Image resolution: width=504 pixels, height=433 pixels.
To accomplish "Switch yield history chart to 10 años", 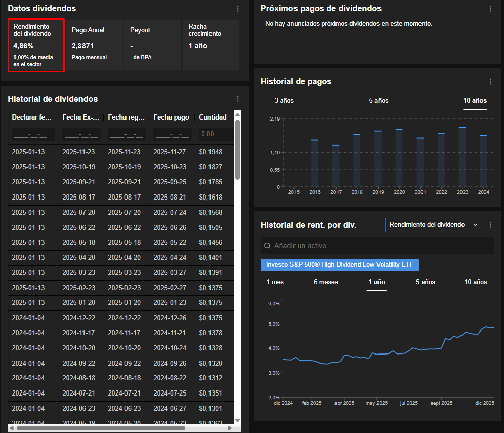I will [475, 282].
